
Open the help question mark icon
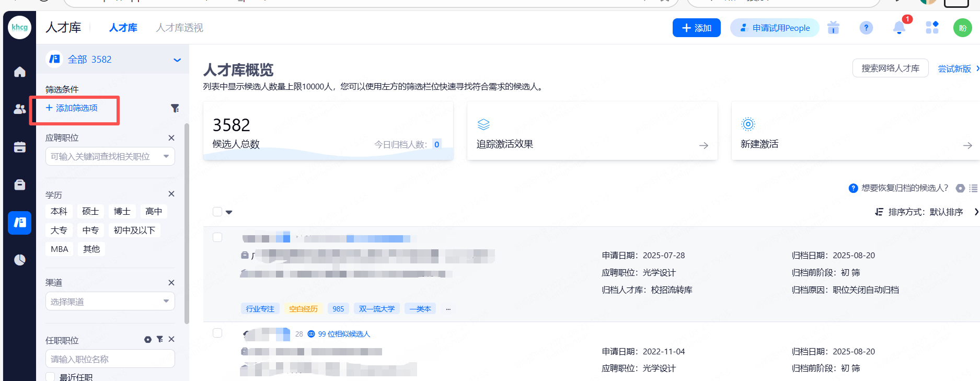(x=866, y=28)
